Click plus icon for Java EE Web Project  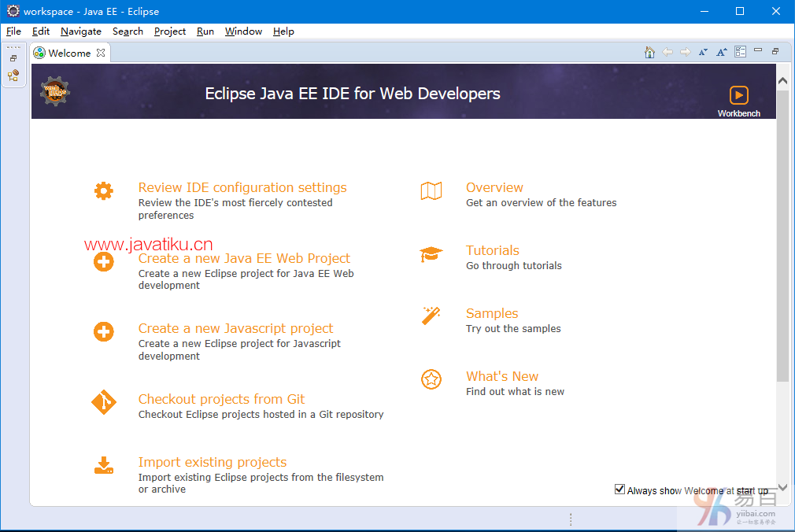[103, 262]
